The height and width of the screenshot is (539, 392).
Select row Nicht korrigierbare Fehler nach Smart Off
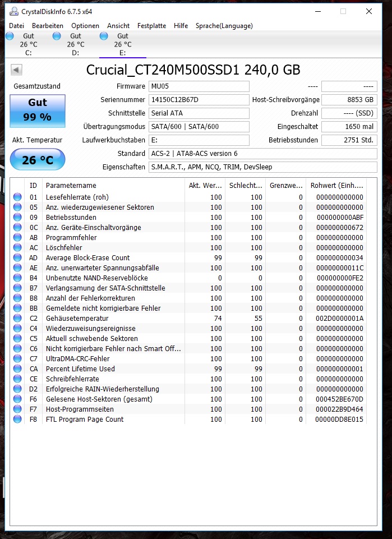click(x=188, y=348)
